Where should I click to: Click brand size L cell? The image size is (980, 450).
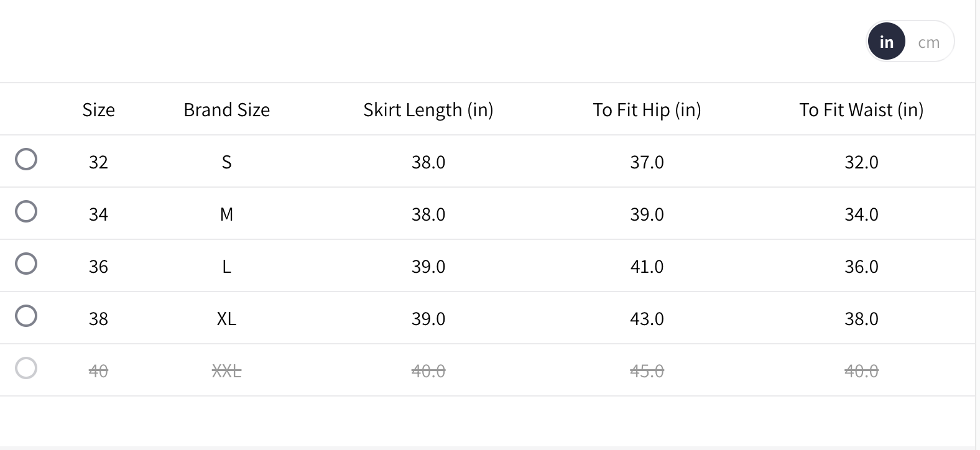(x=226, y=267)
